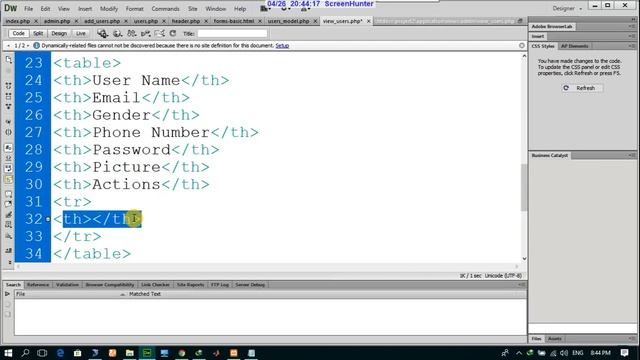The height and width of the screenshot is (360, 640).
Task: Open the Server Debug tab
Action: (250, 285)
